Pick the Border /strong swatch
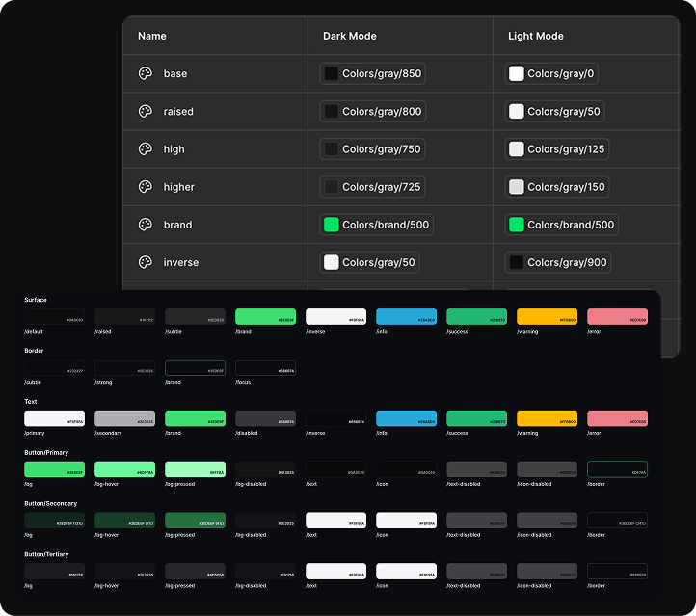Image resolution: width=696 pixels, height=616 pixels. tap(124, 368)
